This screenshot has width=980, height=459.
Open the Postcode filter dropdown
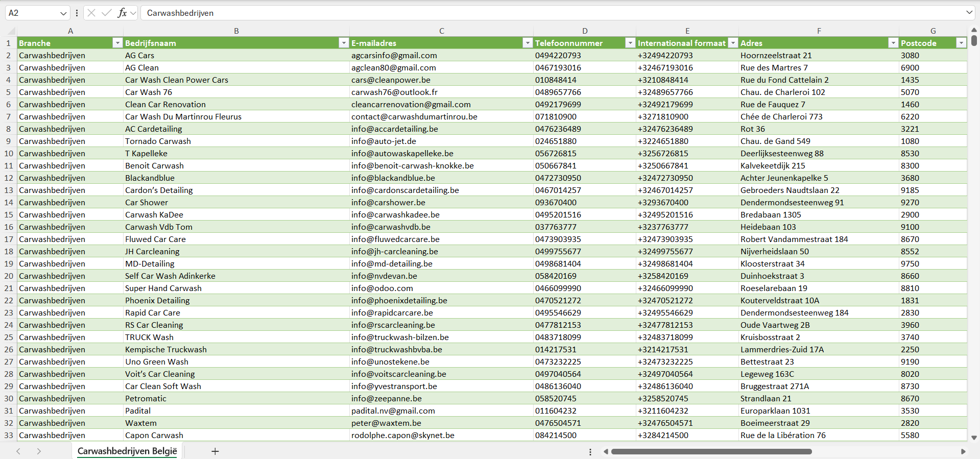click(961, 43)
